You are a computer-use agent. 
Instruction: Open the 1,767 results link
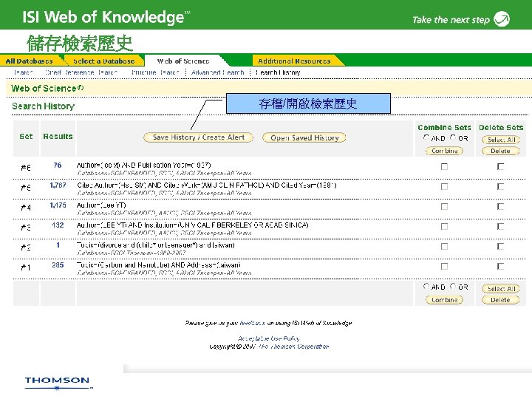[58, 185]
